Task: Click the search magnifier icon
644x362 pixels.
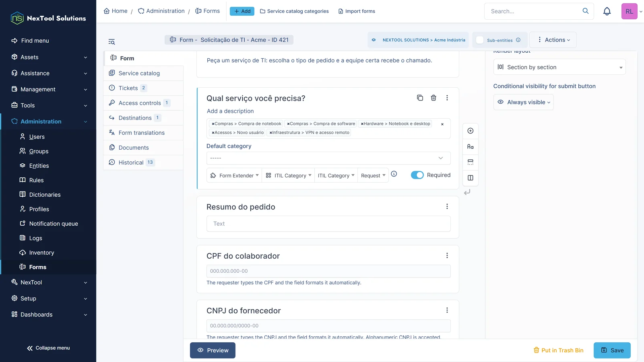Action: tap(586, 11)
